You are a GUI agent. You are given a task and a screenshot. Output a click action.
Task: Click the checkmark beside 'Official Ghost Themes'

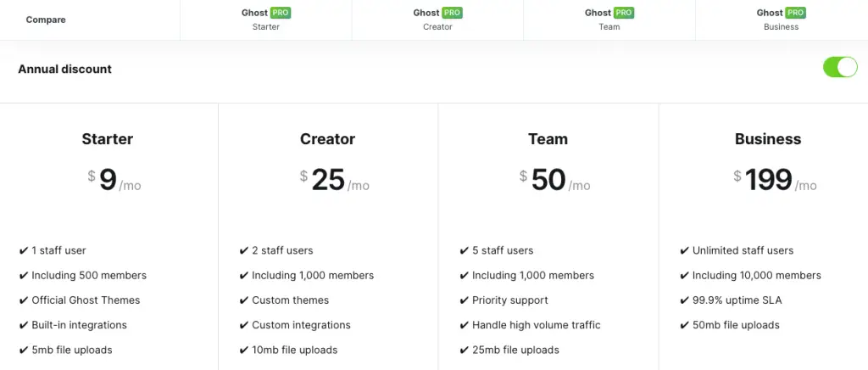coord(23,300)
